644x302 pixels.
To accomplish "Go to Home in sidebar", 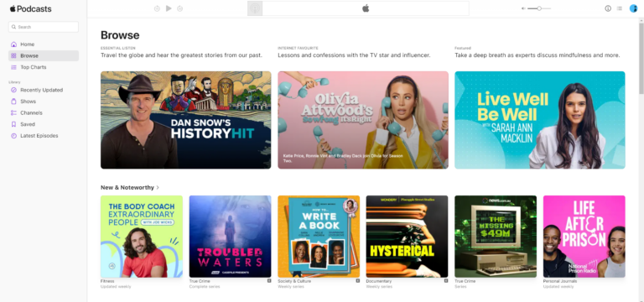I will click(44, 44).
